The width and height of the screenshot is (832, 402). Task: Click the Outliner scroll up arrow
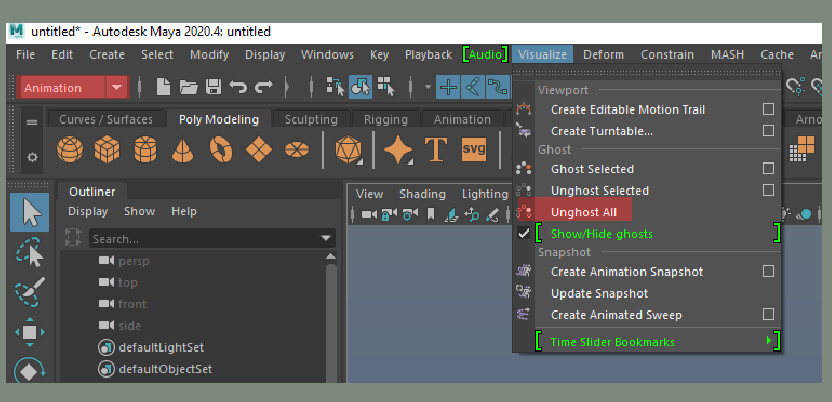[331, 257]
